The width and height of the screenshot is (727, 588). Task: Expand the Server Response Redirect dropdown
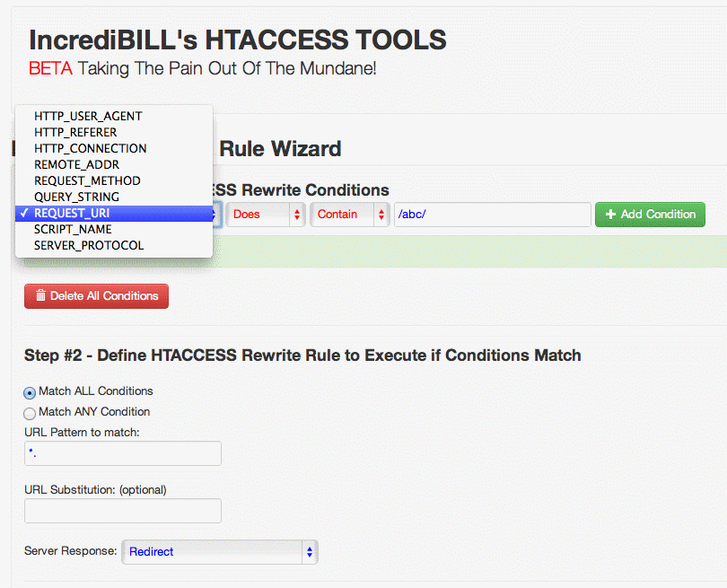coord(220,551)
